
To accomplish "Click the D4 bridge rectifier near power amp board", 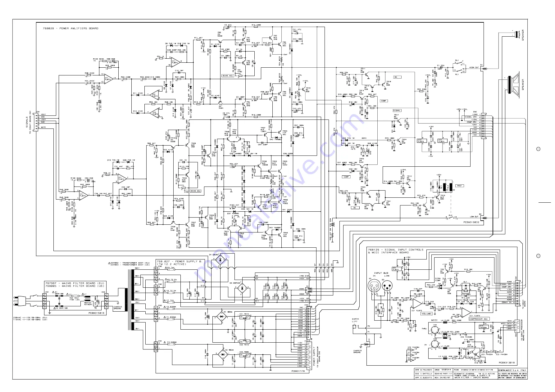I will 221,260.
